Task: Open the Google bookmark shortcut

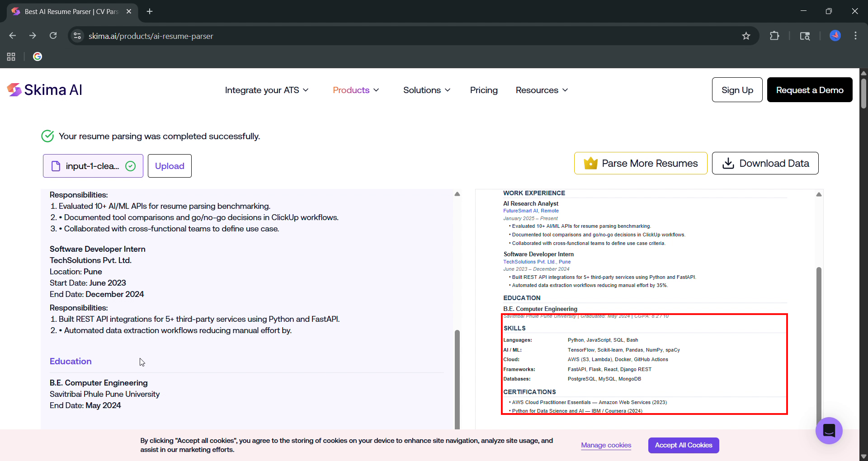Action: coord(38,56)
